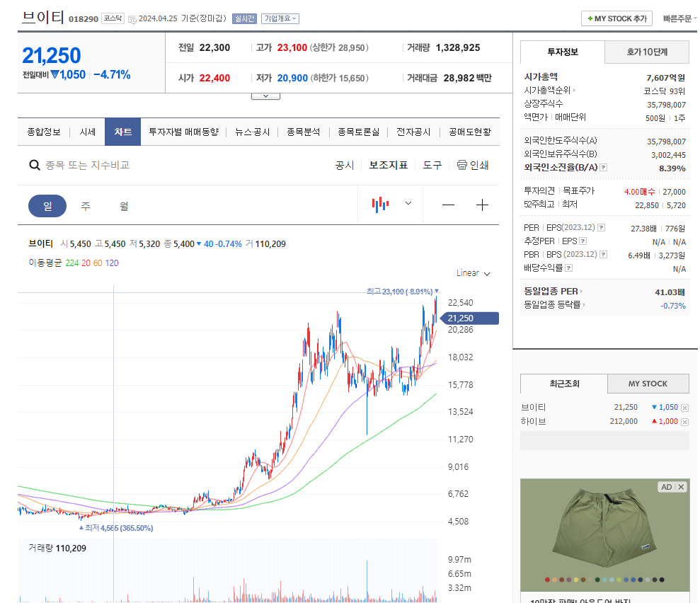Zoom out of the chart with the minus icon
This screenshot has width=700, height=603.
coord(448,205)
